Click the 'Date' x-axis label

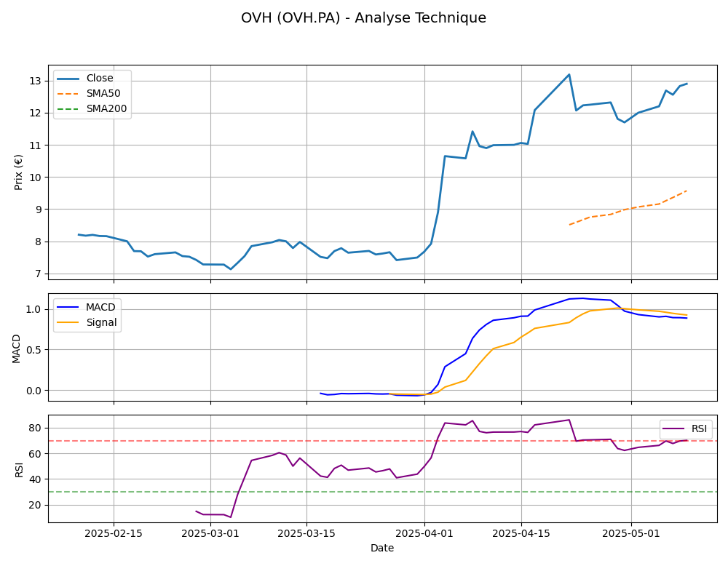tap(382, 548)
